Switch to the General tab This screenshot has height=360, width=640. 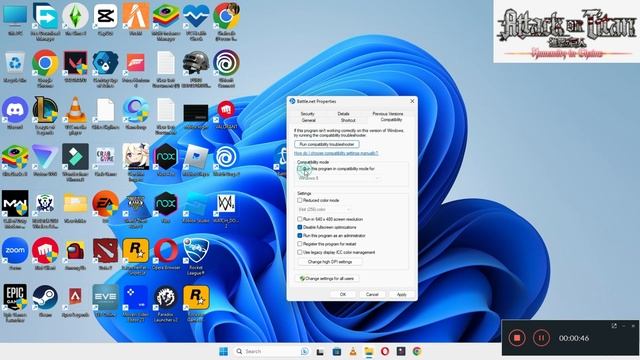(309, 120)
